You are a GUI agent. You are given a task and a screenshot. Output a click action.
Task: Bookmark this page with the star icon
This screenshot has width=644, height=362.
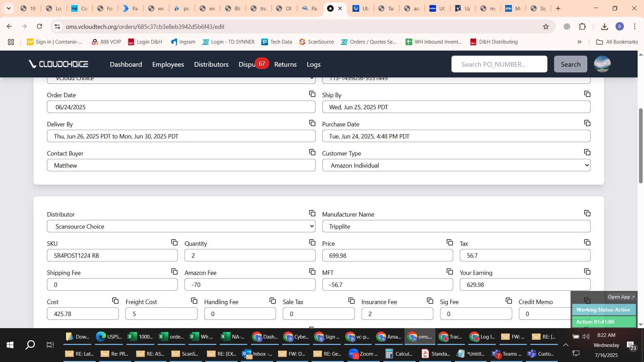point(546,26)
